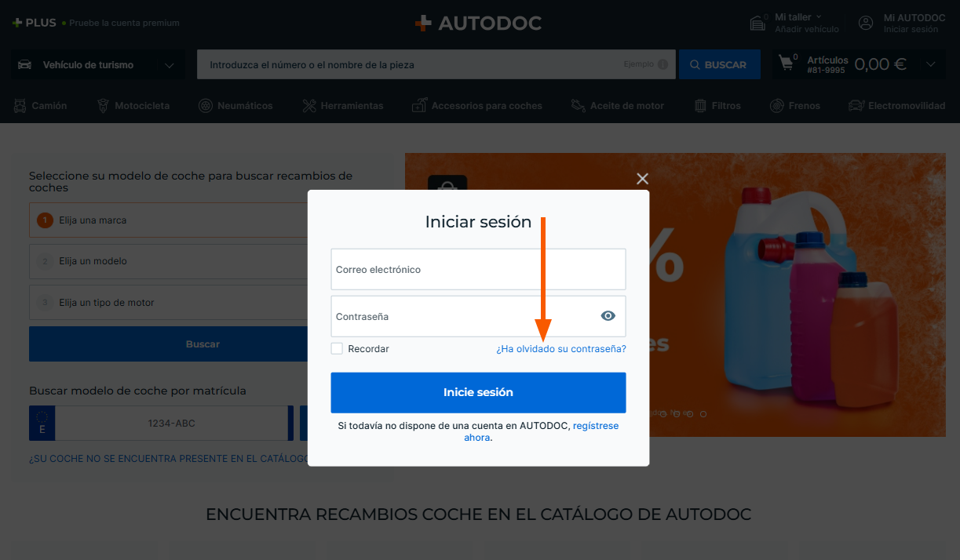Open the shopping cart icon
The height and width of the screenshot is (560, 960).
[x=787, y=64]
